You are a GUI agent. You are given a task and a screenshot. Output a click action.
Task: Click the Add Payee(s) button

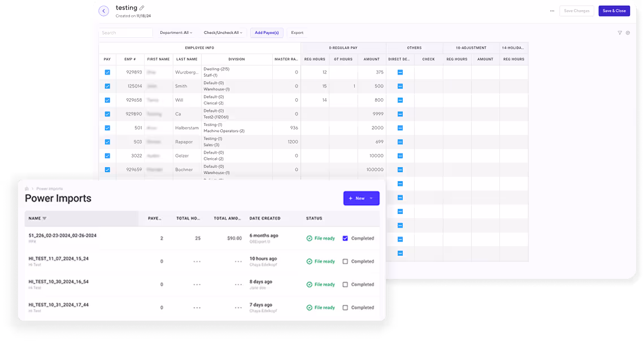267,33
